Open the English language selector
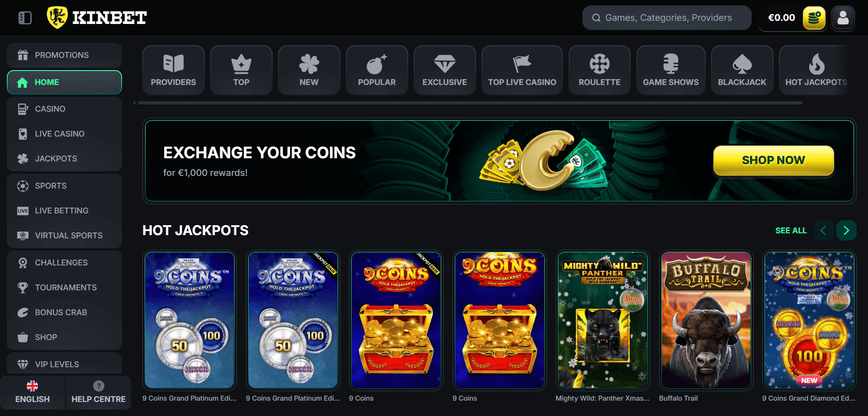The width and height of the screenshot is (868, 416). 33,392
